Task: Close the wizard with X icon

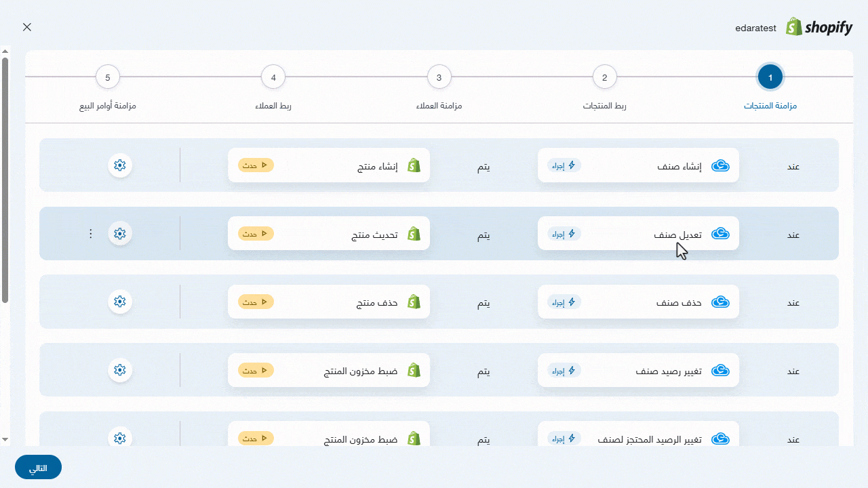Action: click(x=27, y=27)
